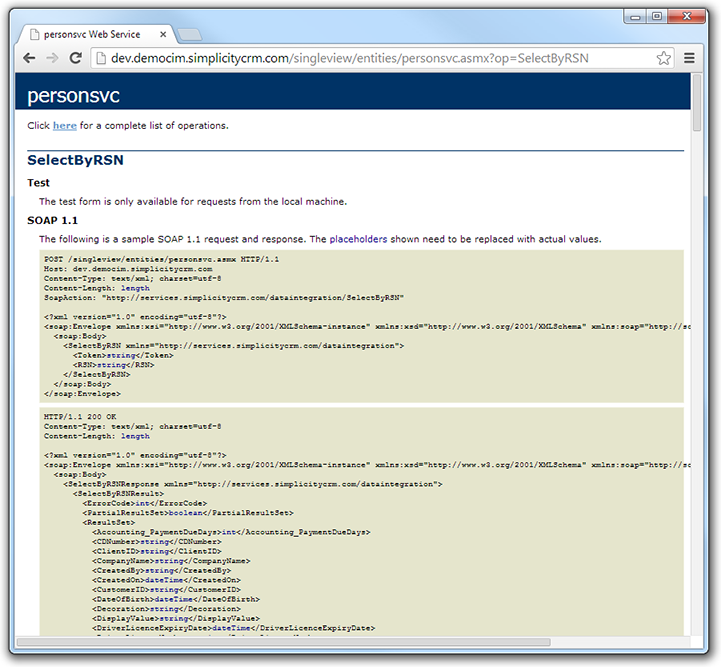
Task: Maximize the browser window
Action: [x=657, y=17]
